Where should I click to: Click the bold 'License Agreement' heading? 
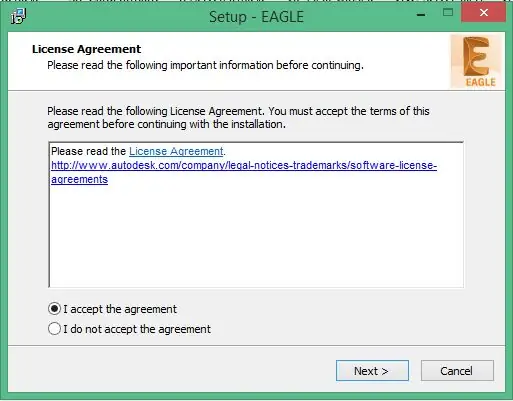(x=87, y=49)
